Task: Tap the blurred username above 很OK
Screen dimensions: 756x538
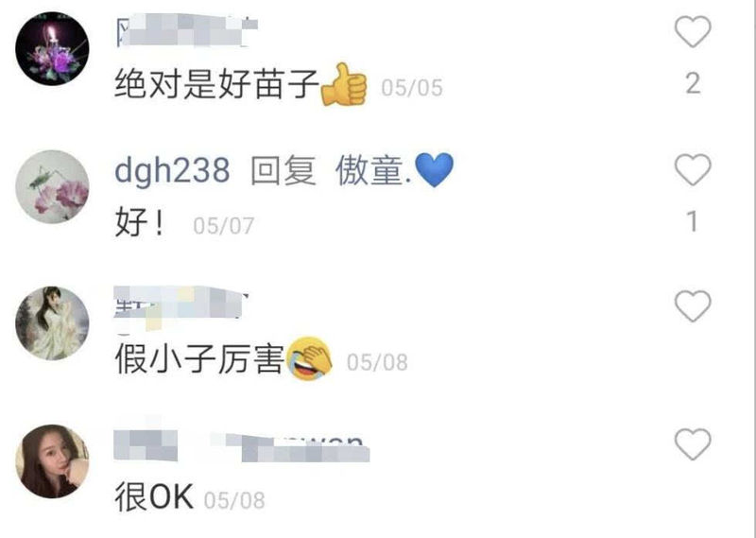Action: 242,445
